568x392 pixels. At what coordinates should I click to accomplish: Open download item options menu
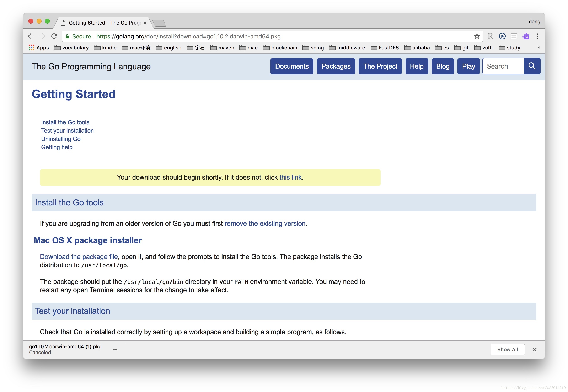click(x=115, y=349)
